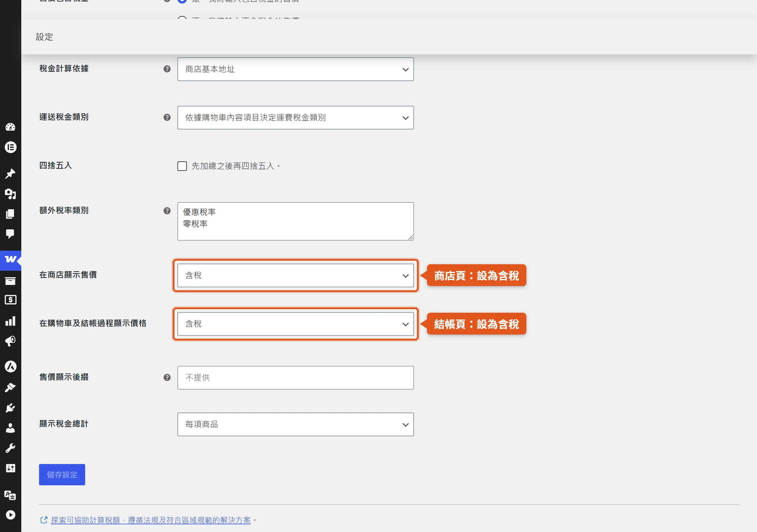Open the Comments speech bubble icon

point(10,234)
